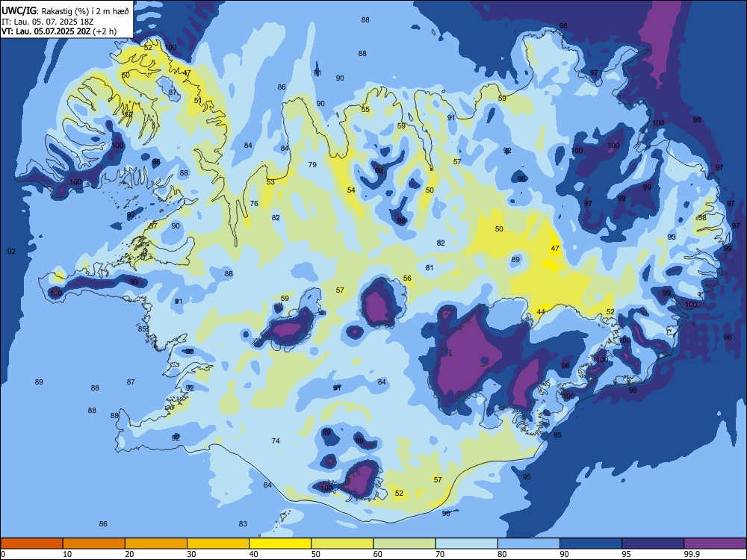Select the orange 10–20 legend color block

94,544
